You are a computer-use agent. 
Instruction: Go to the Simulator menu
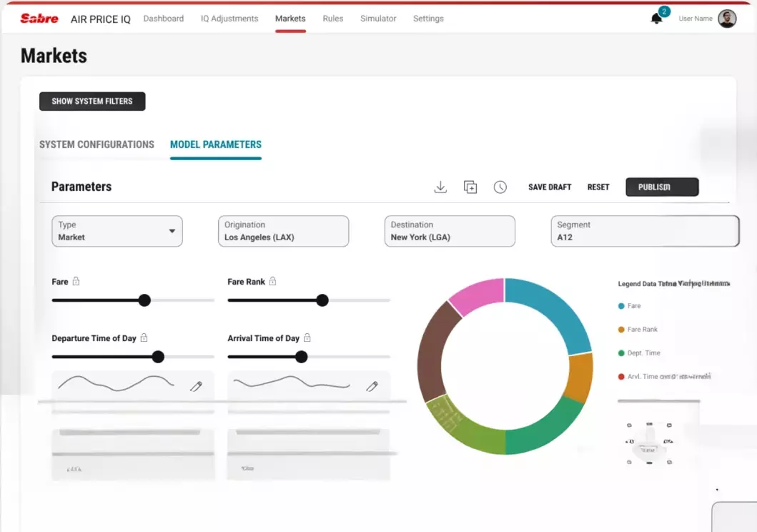click(378, 19)
